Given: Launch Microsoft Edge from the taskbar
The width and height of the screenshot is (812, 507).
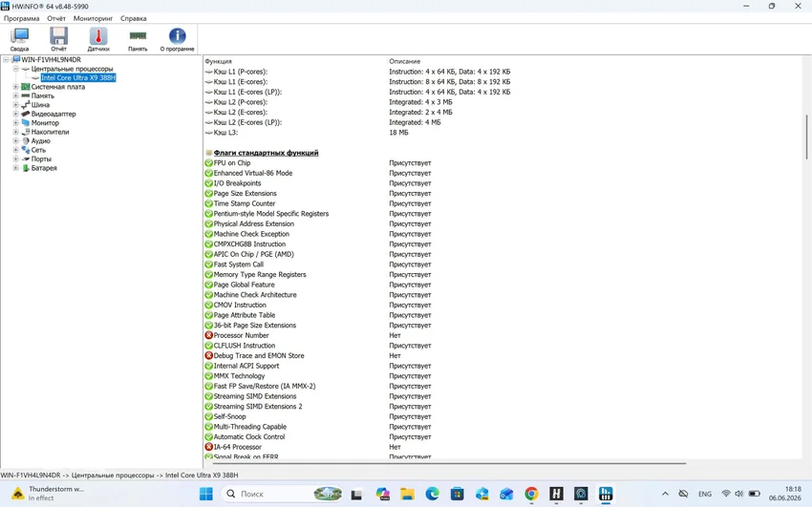Looking at the screenshot, I should 432,494.
